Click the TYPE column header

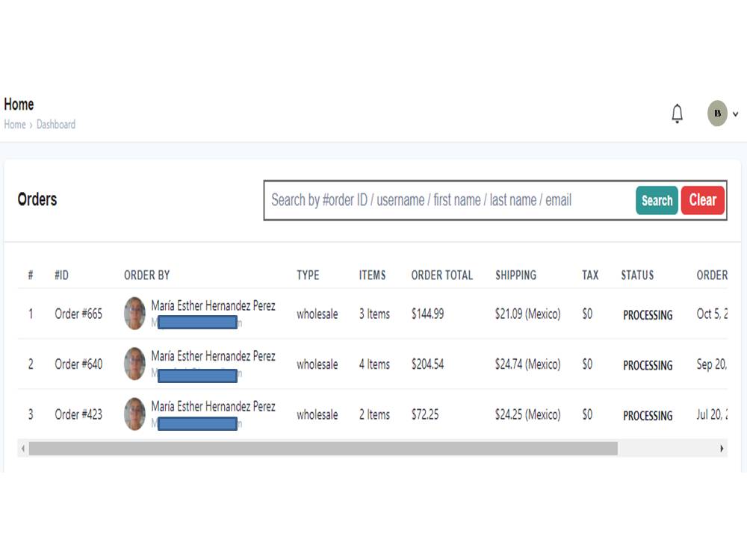point(308,276)
